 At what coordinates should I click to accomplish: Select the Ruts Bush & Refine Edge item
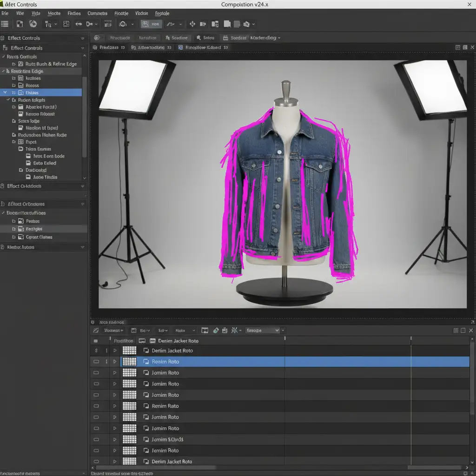(51, 64)
